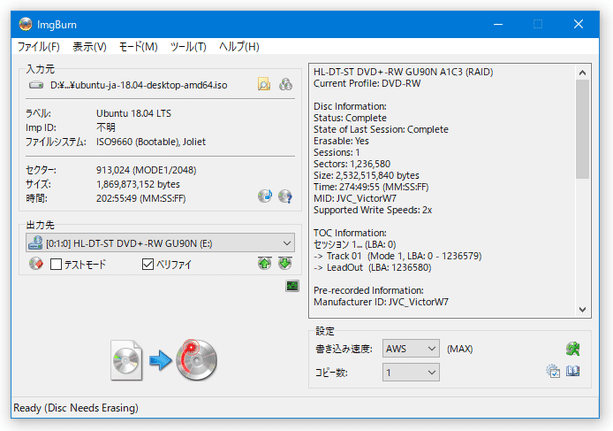Viewport: 613px width, 431px height.
Task: Click the blue arrow between image and disc
Action: click(160, 360)
